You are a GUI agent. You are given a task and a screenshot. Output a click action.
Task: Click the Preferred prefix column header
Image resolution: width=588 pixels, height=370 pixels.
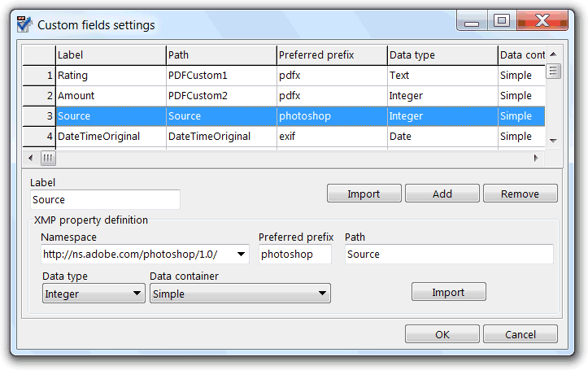[332, 55]
